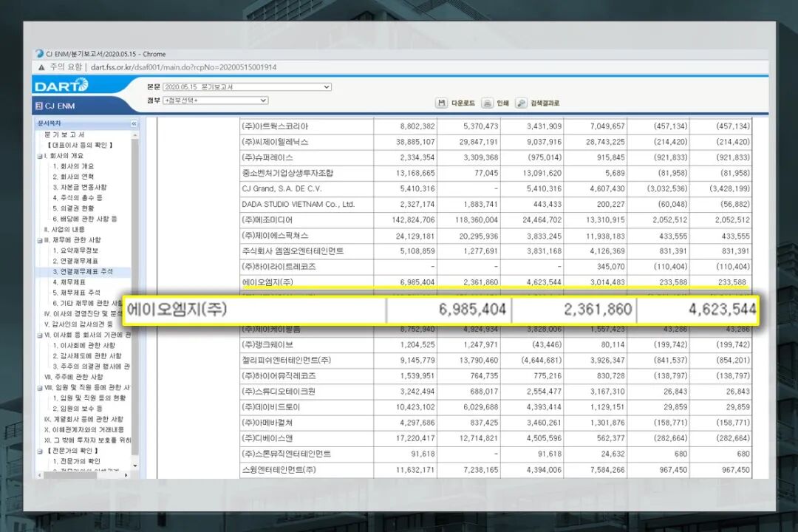Click 142,824,706 value in 메조미디어 row
This screenshot has height=532, width=798.
413,220
